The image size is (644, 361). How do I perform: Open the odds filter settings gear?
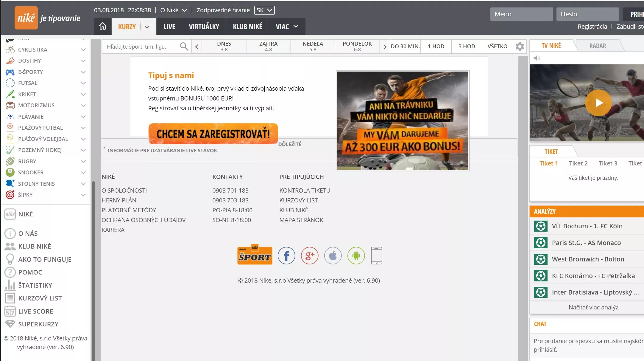(x=520, y=47)
